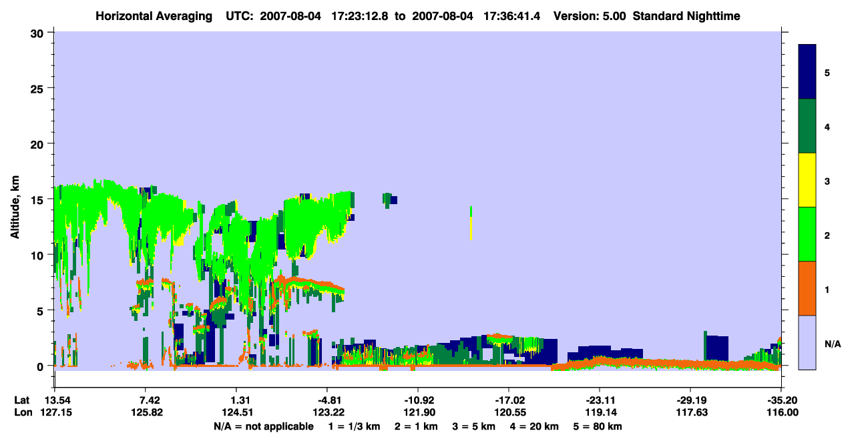Click legend text '3 = 5 km'
Image resolution: width=868 pixels, height=445 pixels.
(x=473, y=426)
